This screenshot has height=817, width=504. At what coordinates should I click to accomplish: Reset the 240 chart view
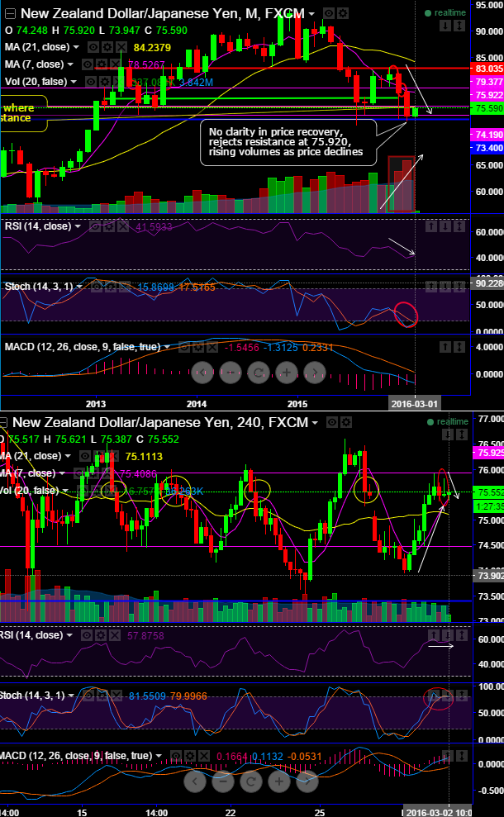coord(250,781)
